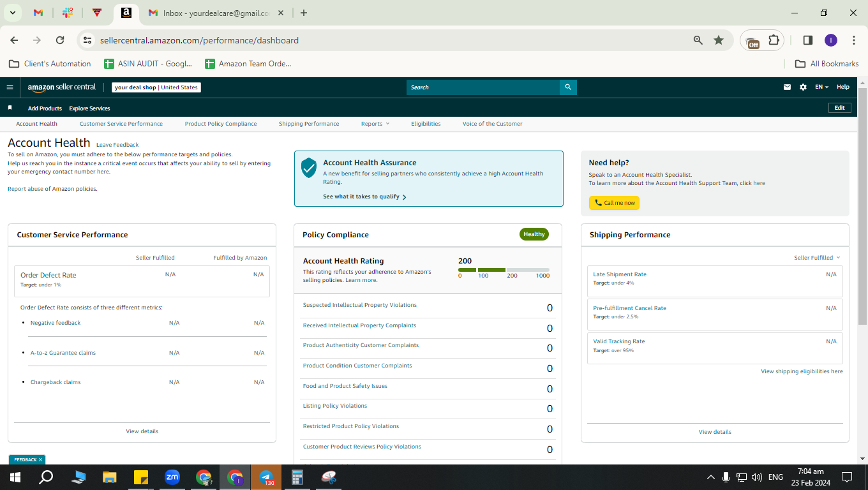Click See what it takes to qualify
Screen dimensions: 868x490
tap(364, 197)
